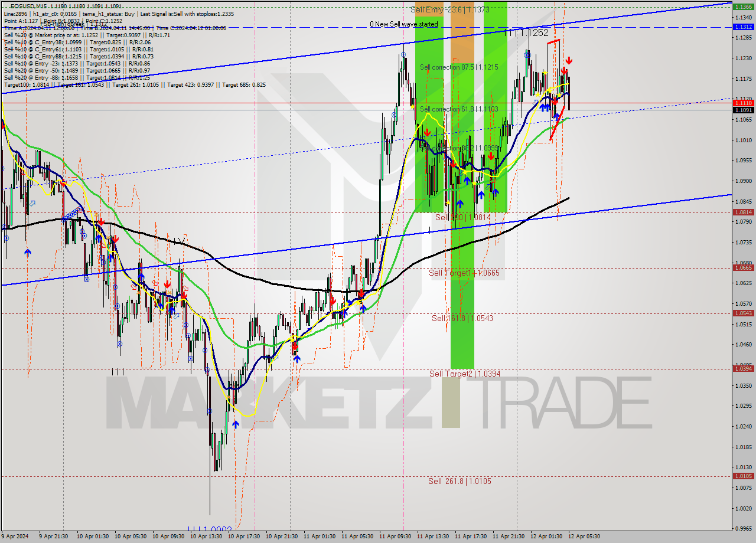Click the green 1.1366 price tag on axis
The width and height of the screenshot is (756, 543).
pos(742,7)
